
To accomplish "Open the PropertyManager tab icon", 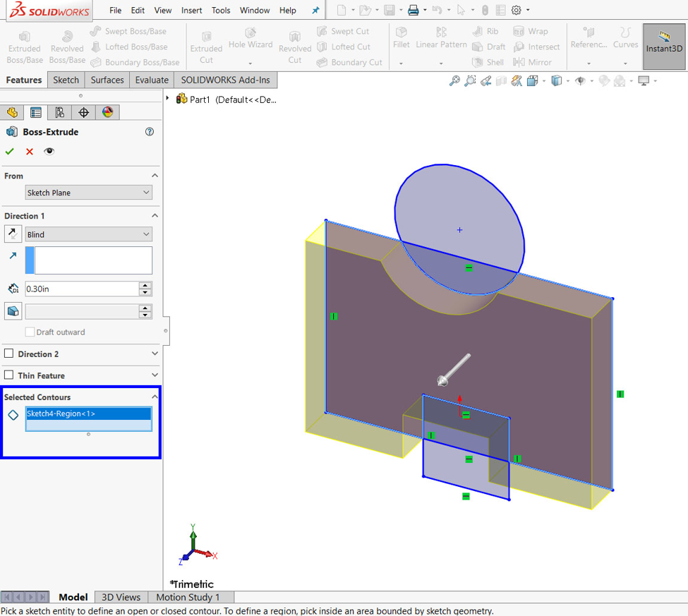I will 36,112.
